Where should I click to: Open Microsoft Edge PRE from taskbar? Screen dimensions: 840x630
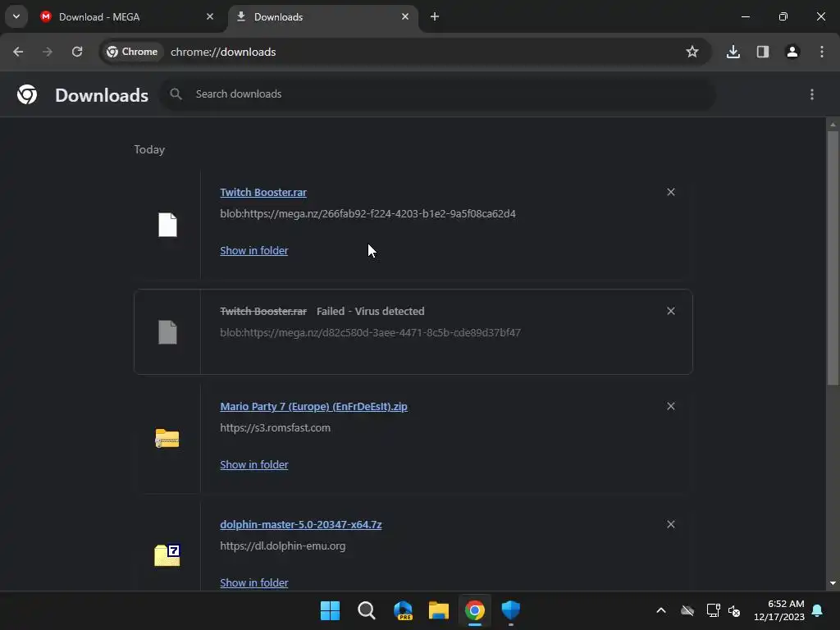pos(403,610)
